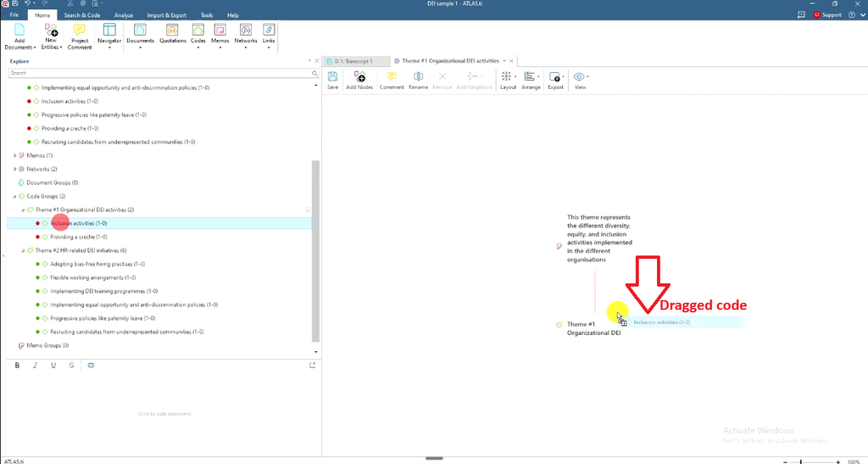This screenshot has width=868, height=464.
Task: Open the Codes manager icon
Action: (x=198, y=30)
